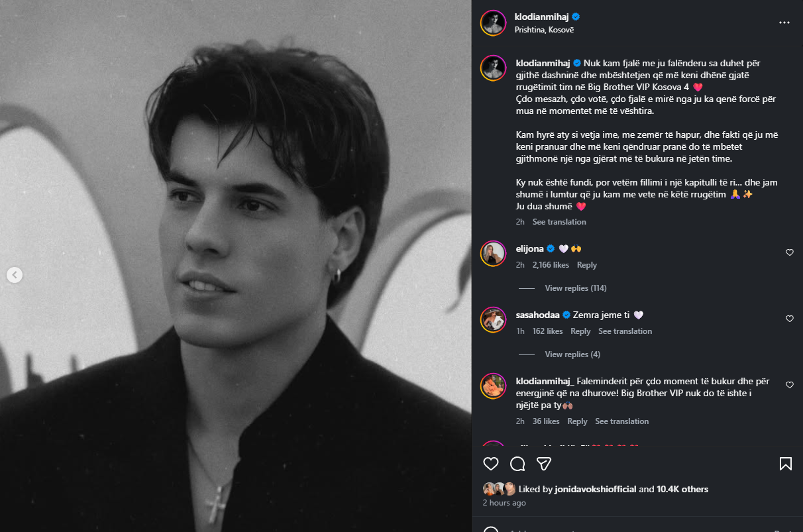This screenshot has width=803, height=532.
Task: Save the post with the bookmark icon
Action: 786,464
